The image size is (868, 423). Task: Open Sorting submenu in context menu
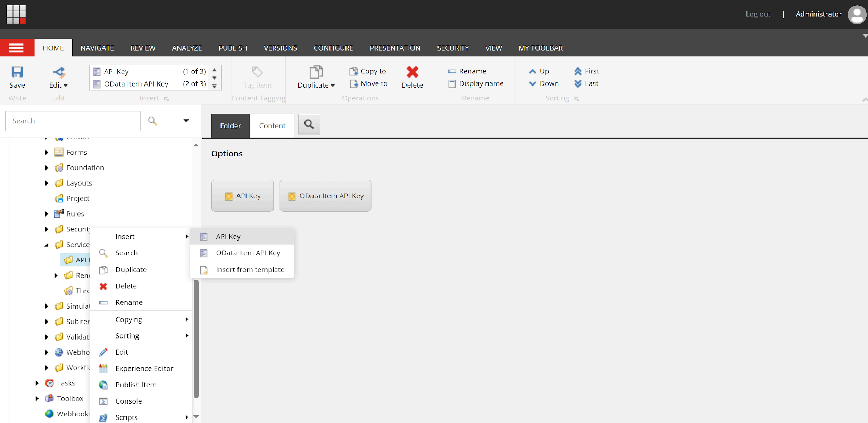coord(141,336)
